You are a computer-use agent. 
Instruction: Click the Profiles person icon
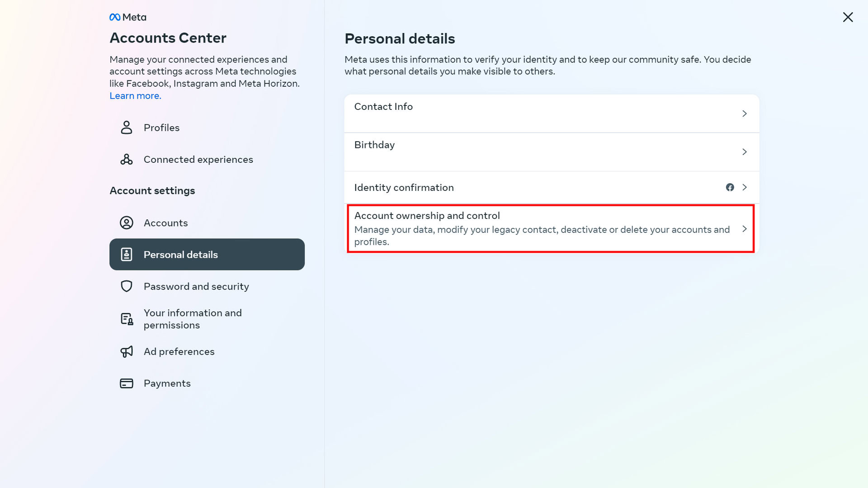click(x=127, y=128)
